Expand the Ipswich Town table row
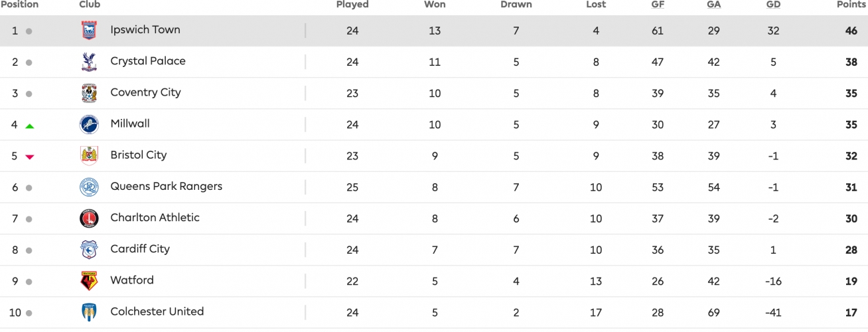 [434, 31]
